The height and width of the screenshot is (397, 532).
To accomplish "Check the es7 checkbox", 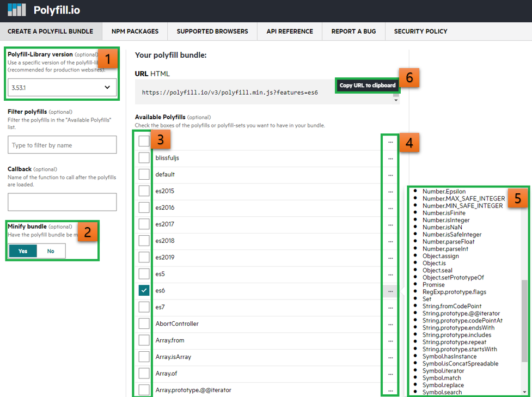I will (144, 307).
